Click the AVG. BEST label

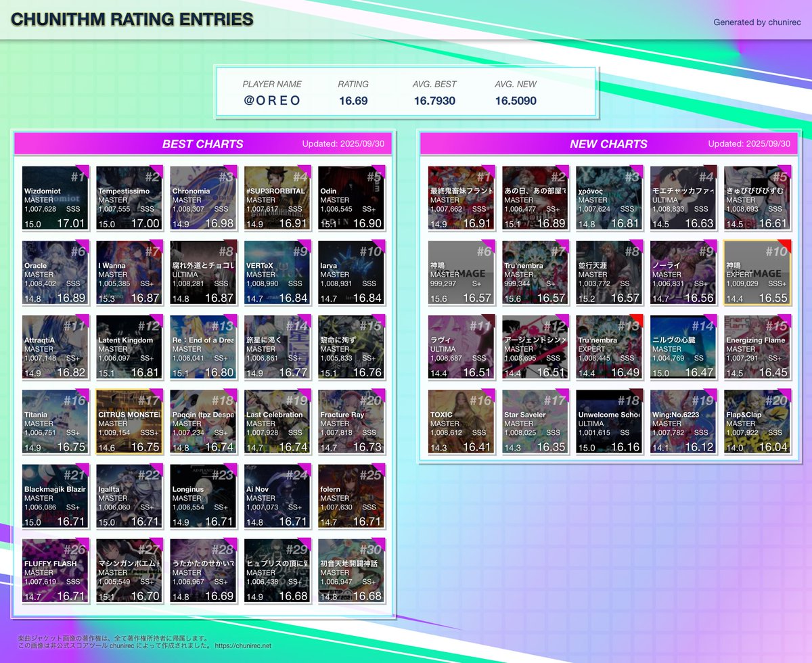click(434, 85)
